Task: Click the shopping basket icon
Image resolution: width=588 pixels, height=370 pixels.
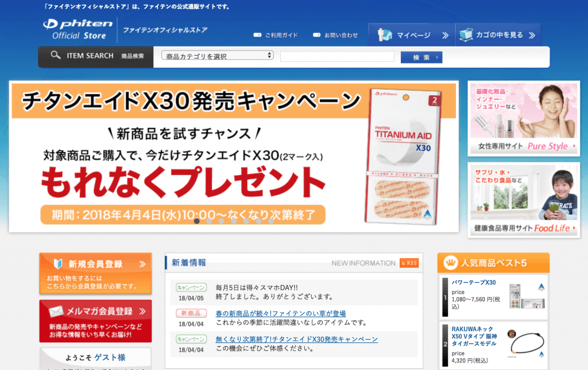Action: (466, 35)
